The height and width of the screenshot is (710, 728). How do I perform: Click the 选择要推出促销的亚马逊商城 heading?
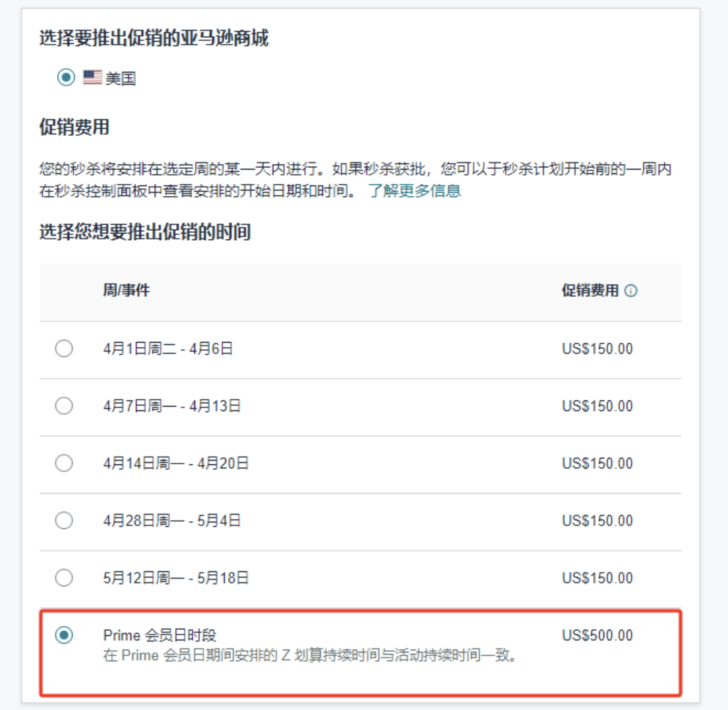pos(154,38)
